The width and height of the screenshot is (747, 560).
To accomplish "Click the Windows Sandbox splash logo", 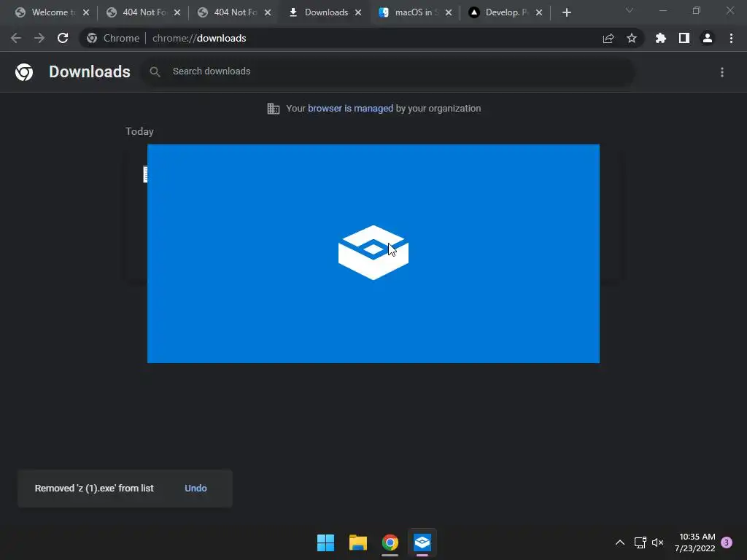I will [373, 252].
